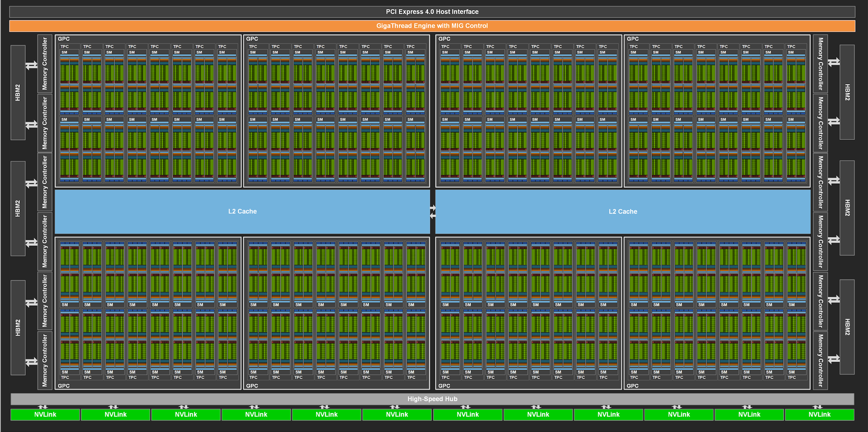Screen dimensions: 868x432
Task: Click the arrow icon beside the bottom-right HBM2 block
Action: (x=834, y=359)
